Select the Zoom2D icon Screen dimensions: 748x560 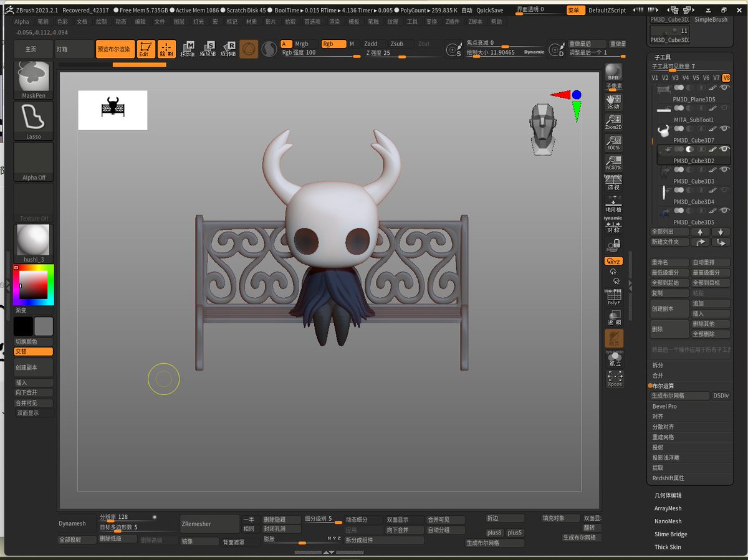(614, 122)
